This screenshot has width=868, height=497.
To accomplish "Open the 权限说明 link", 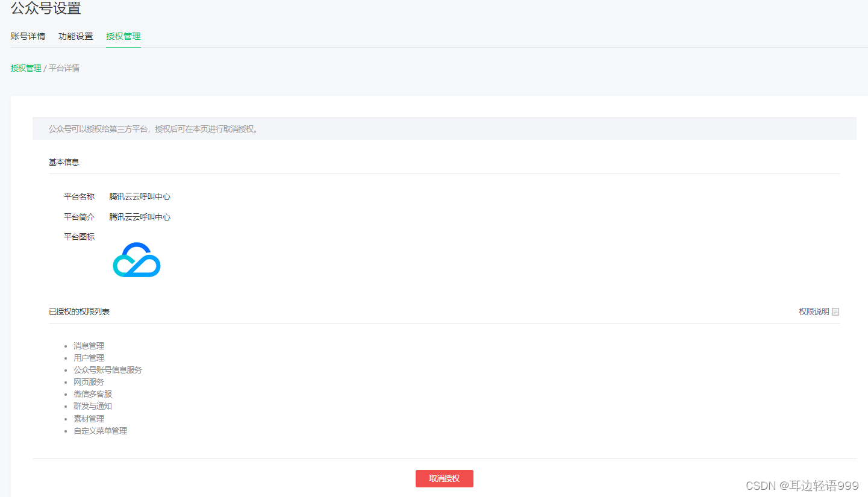I will point(814,311).
